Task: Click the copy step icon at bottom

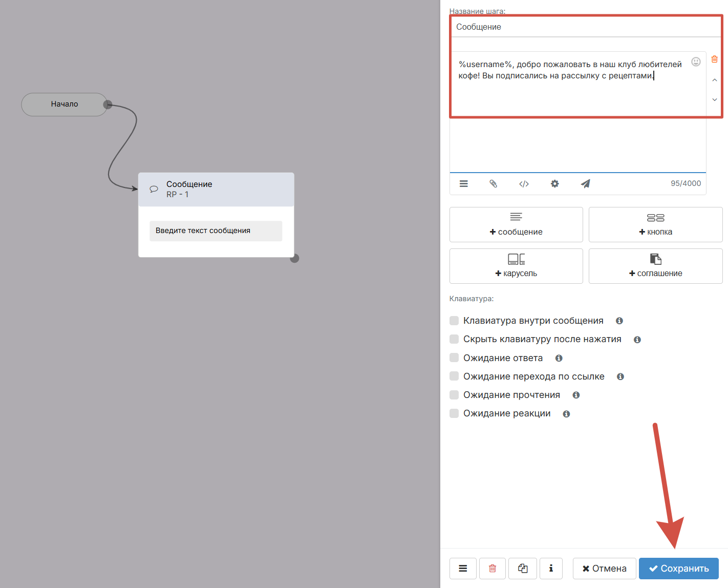Action: [522, 569]
